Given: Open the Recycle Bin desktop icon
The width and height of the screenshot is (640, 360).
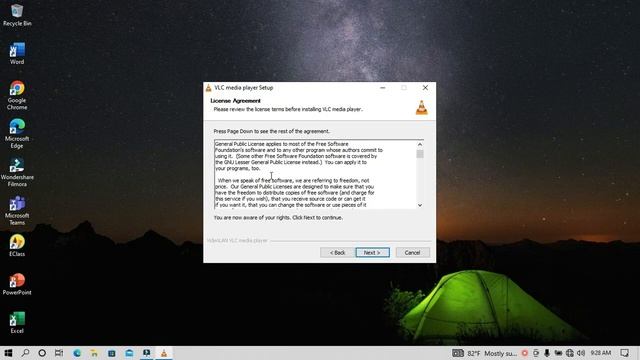Looking at the screenshot, I should click(x=17, y=15).
